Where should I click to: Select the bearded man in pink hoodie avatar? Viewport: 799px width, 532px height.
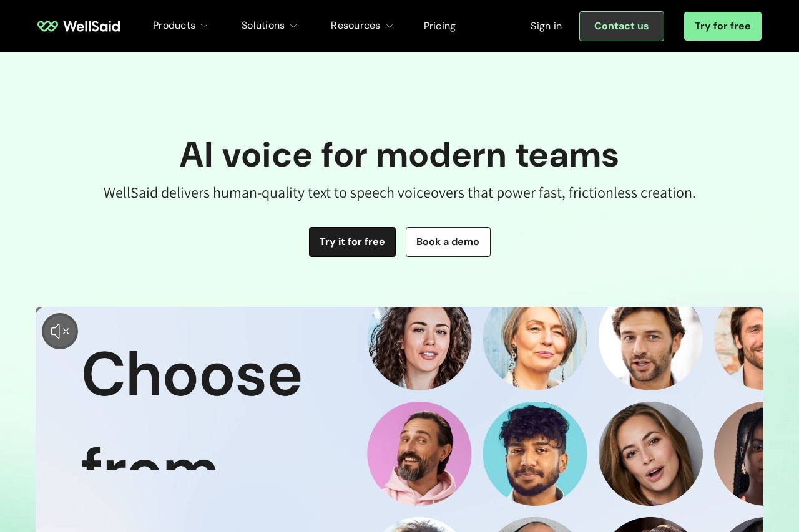[x=419, y=453]
